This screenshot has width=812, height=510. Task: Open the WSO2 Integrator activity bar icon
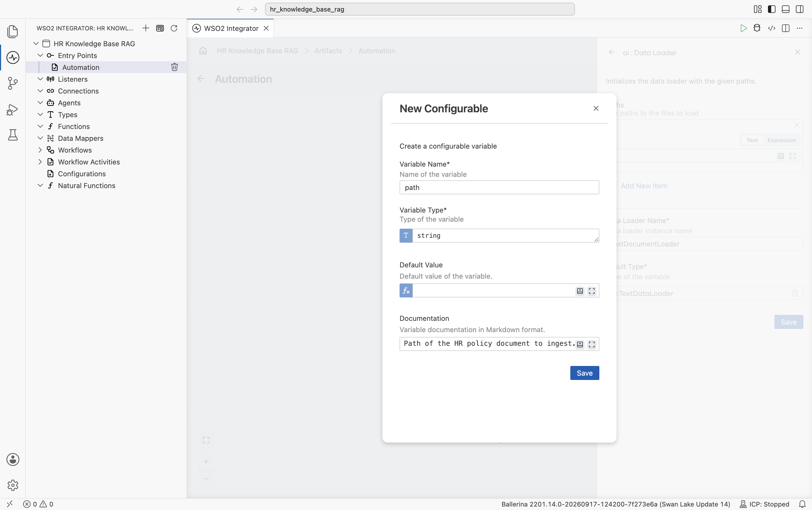[x=13, y=57]
